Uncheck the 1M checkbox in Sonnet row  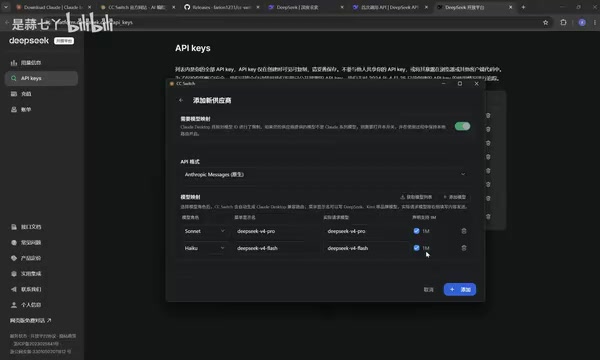coord(416,231)
